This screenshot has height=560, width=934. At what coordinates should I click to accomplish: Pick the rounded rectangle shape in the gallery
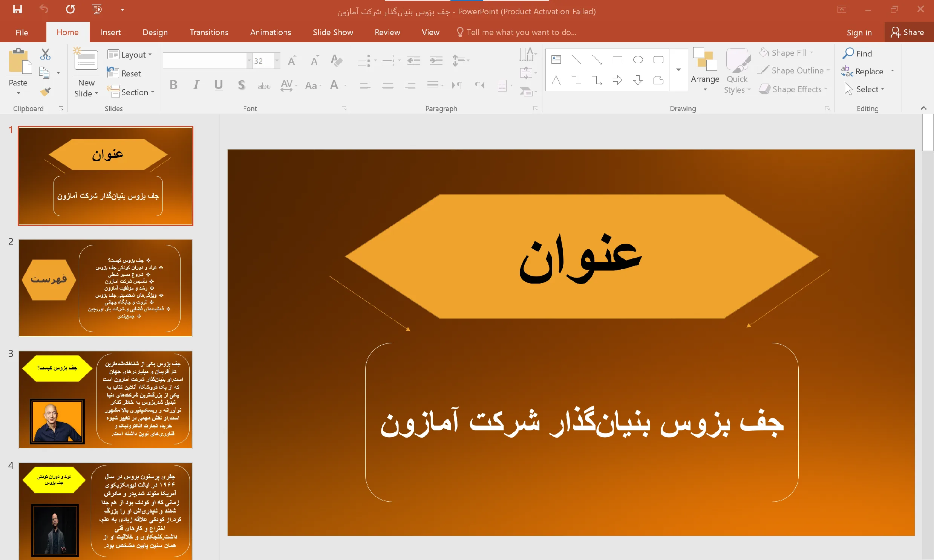[658, 59]
